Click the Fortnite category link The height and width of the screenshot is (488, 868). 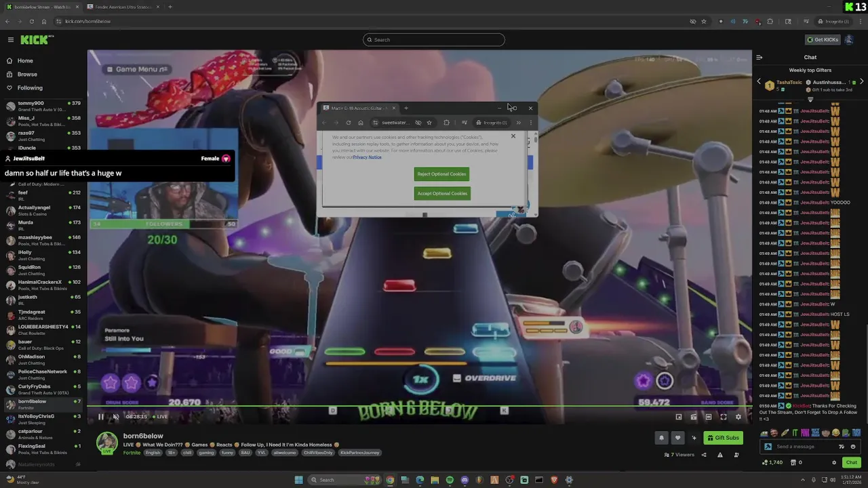tap(132, 453)
